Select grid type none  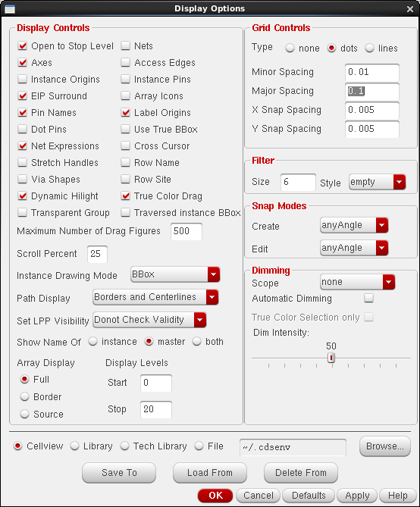290,49
